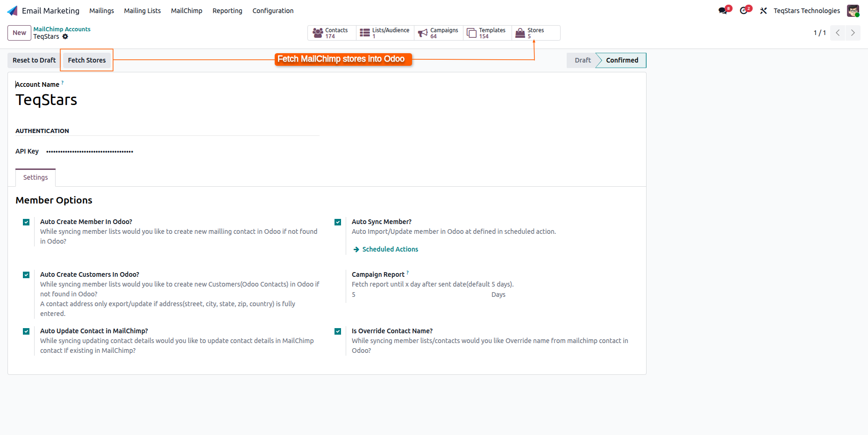Select the Confirmed status stage
Viewport: 868px width, 435px height.
tap(622, 60)
